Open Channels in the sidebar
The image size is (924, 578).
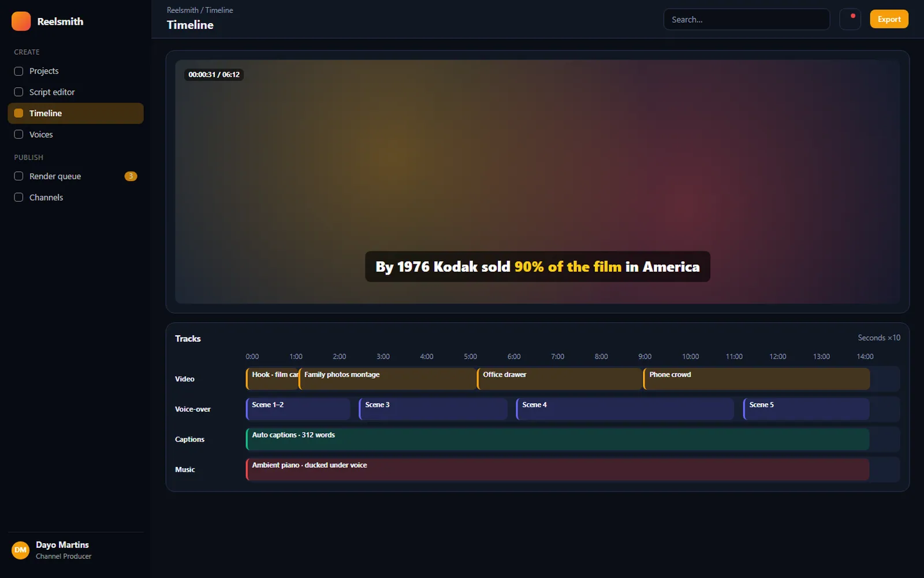click(76, 197)
